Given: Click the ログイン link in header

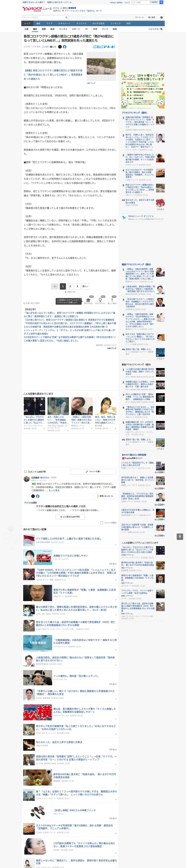Looking at the screenshot, I should (57, 11).
